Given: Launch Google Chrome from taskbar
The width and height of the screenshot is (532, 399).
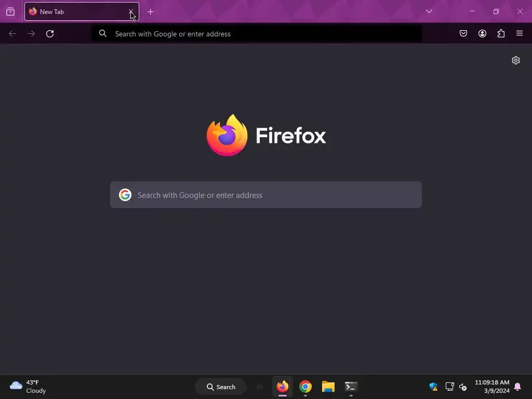Looking at the screenshot, I should 305,387.
